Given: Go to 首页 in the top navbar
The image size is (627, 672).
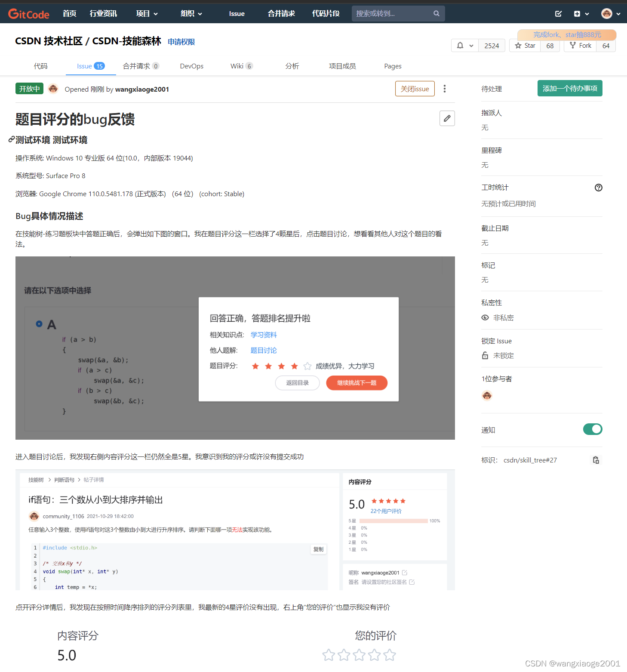Looking at the screenshot, I should [x=69, y=14].
